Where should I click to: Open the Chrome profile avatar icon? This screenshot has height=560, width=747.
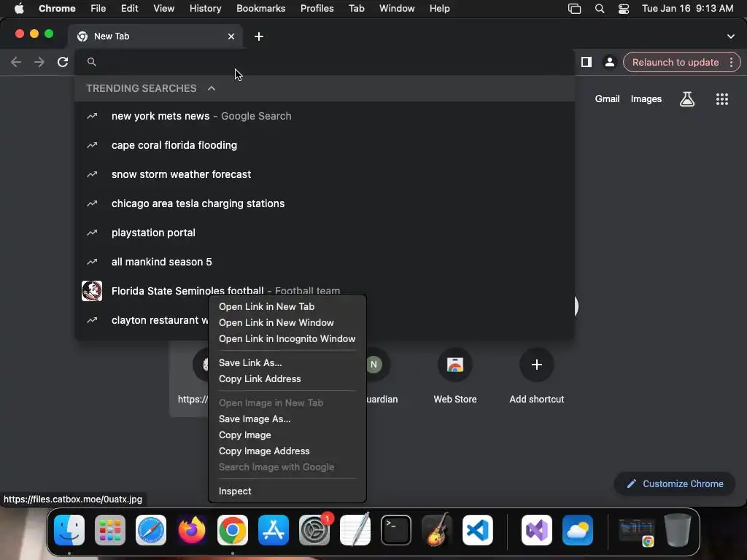(x=609, y=62)
